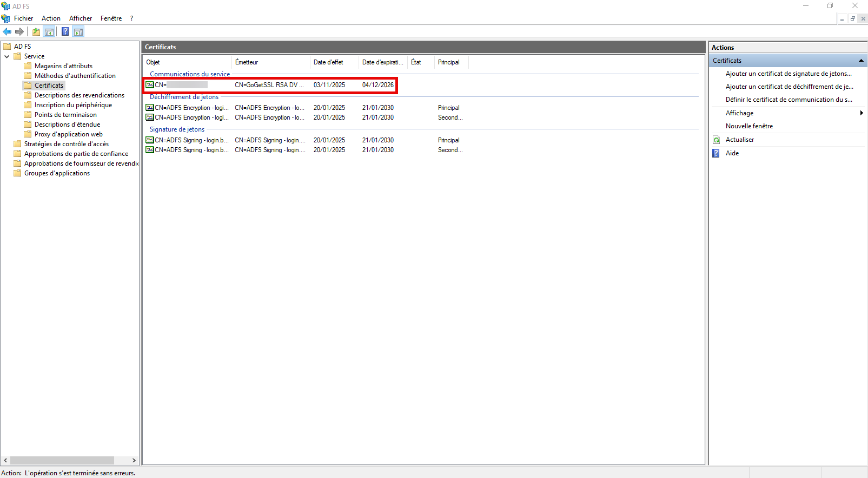The height and width of the screenshot is (478, 868).
Task: Select Points de terminaison in the tree
Action: [x=65, y=115]
